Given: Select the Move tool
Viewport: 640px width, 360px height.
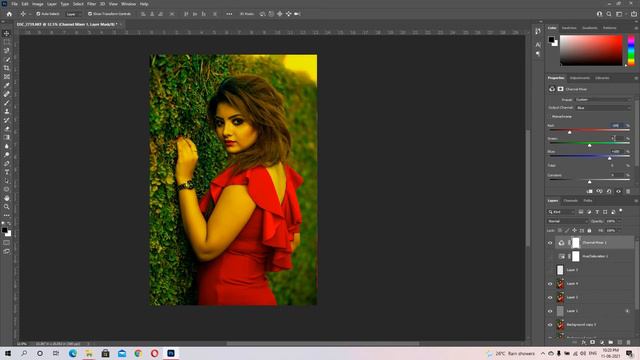Looking at the screenshot, I should pos(7,33).
